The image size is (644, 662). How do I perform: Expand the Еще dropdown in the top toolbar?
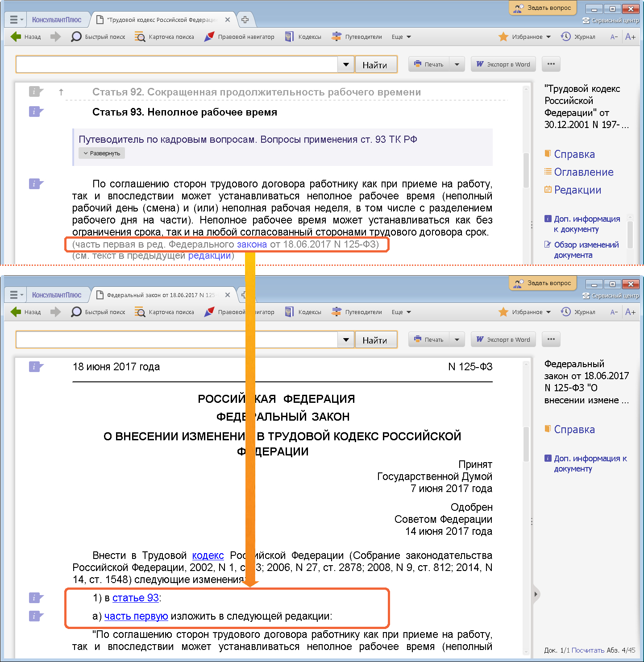click(401, 37)
